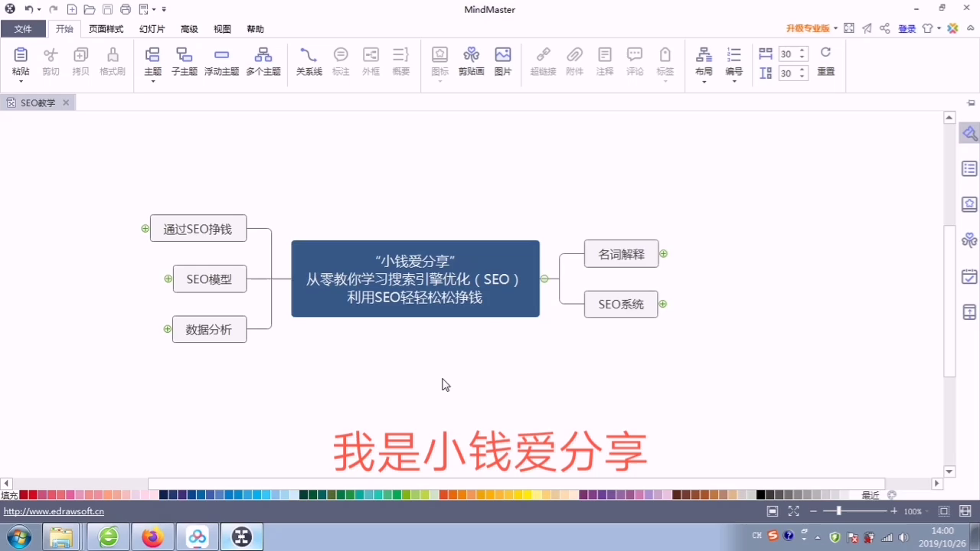
Task: Select the relationship line (关系线) tool
Action: click(309, 55)
